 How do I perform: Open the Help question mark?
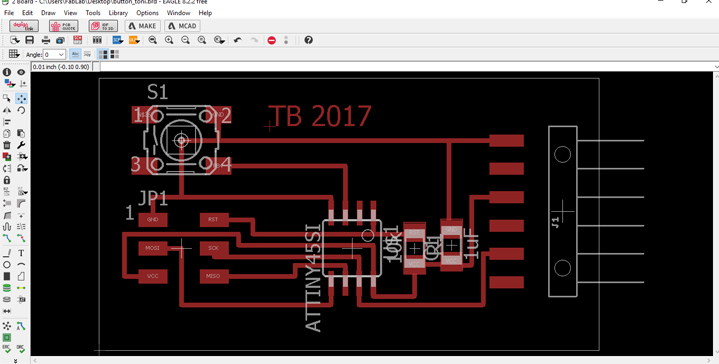point(309,40)
